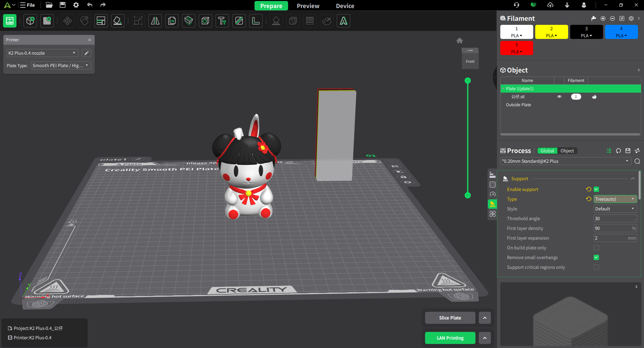Disable the Enable support checkbox

[x=596, y=189]
